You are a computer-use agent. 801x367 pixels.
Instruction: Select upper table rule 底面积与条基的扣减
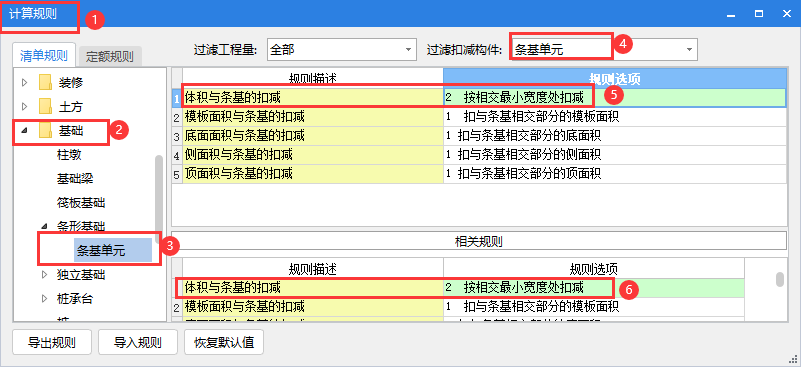(313, 136)
